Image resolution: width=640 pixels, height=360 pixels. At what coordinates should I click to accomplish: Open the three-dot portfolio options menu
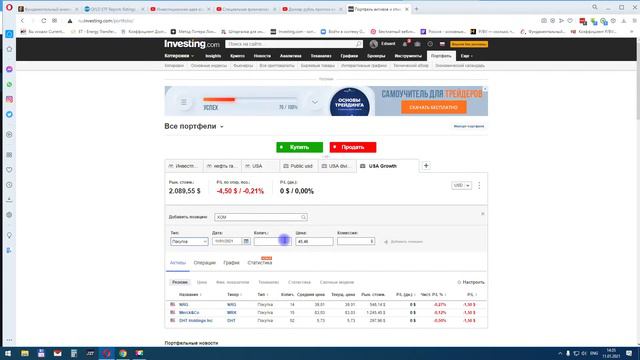click(x=479, y=185)
